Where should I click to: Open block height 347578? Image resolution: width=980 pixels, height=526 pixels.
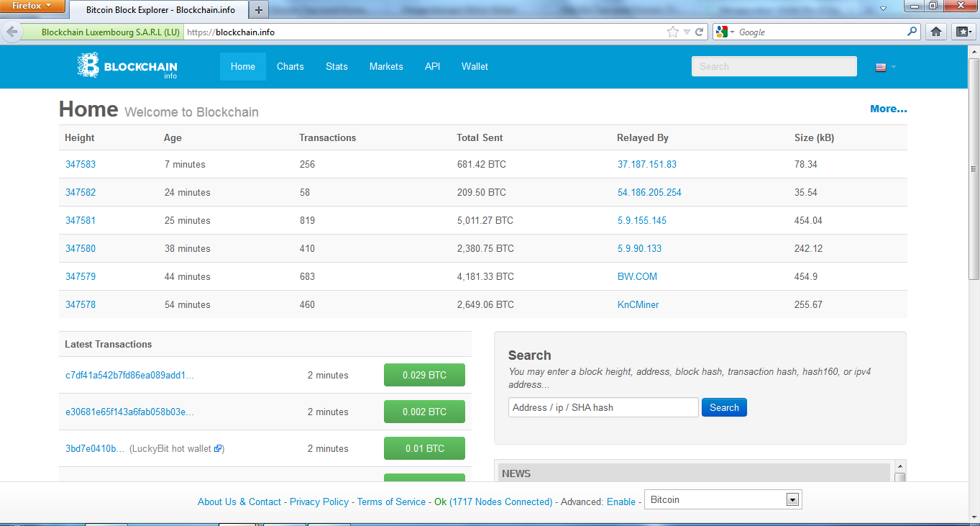81,304
